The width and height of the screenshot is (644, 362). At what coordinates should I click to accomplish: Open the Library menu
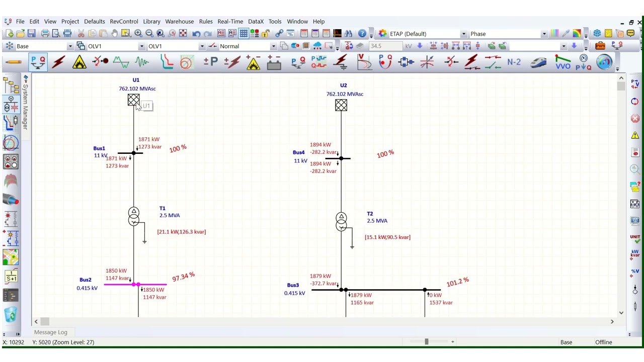(151, 22)
